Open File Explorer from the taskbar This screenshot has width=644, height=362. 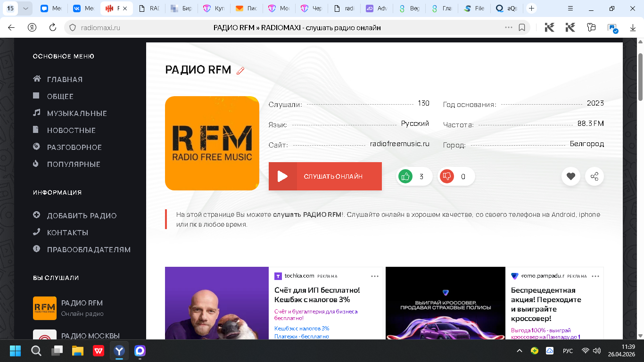[77, 351]
